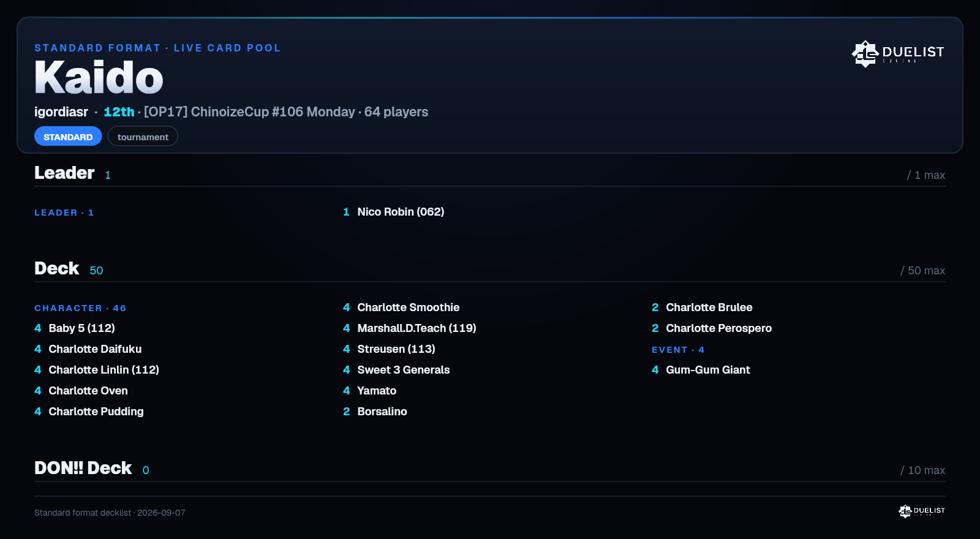
Task: Click the Marshall.D.Teach (119) card entry
Action: pyautogui.click(x=410, y=328)
